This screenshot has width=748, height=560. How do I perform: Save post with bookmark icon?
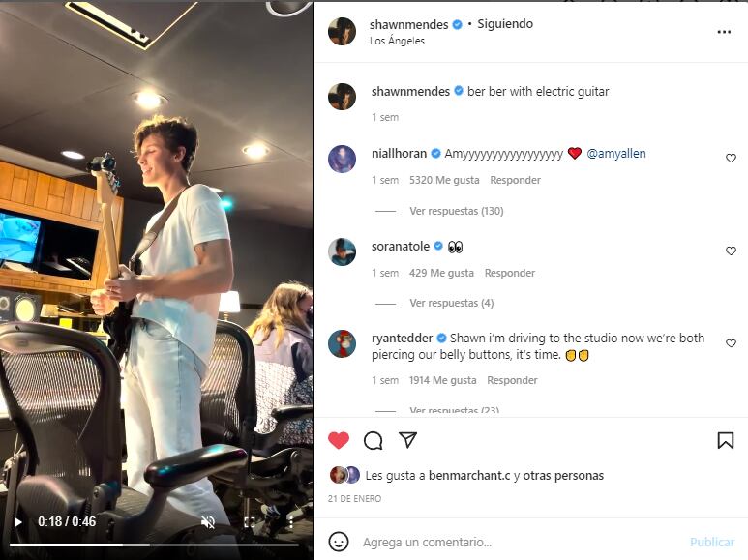[725, 441]
